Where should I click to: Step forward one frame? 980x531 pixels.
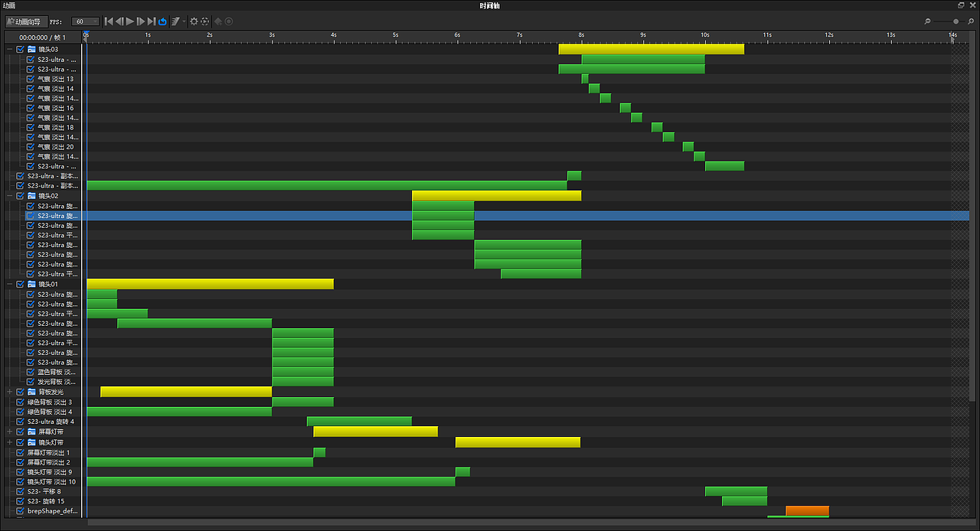141,21
